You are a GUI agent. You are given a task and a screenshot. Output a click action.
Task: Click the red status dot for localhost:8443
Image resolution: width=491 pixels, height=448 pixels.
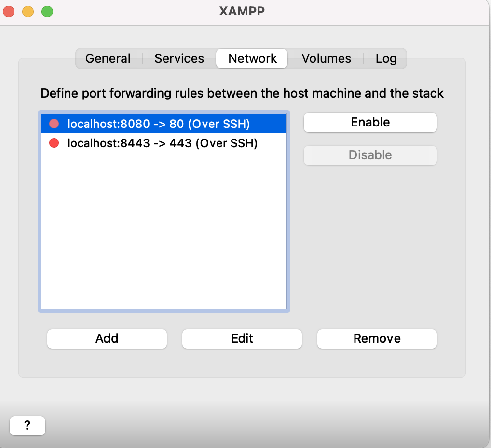(x=54, y=143)
